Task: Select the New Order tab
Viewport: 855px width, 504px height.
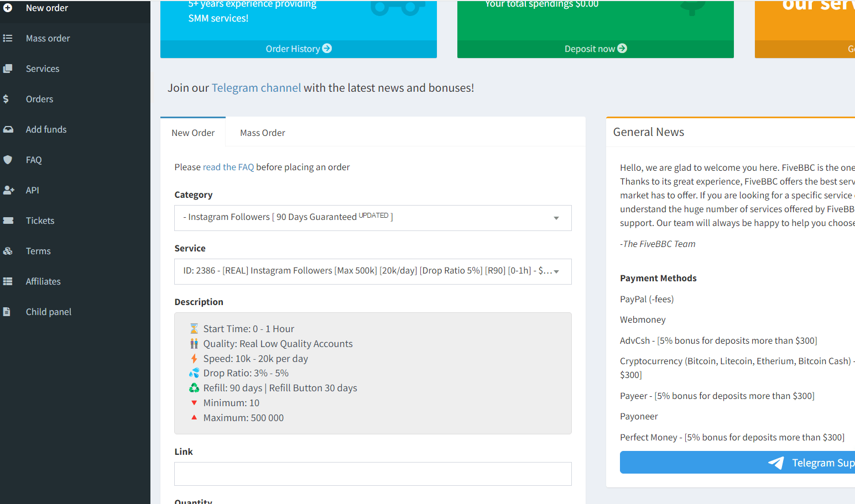Action: 193,133
